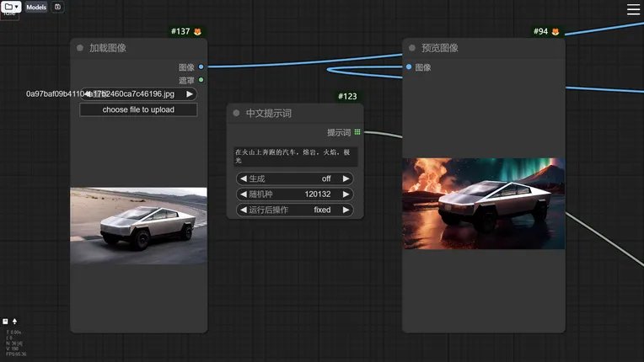Collapse the 加载图像 node via its title dot
The image size is (644, 362).
point(80,48)
